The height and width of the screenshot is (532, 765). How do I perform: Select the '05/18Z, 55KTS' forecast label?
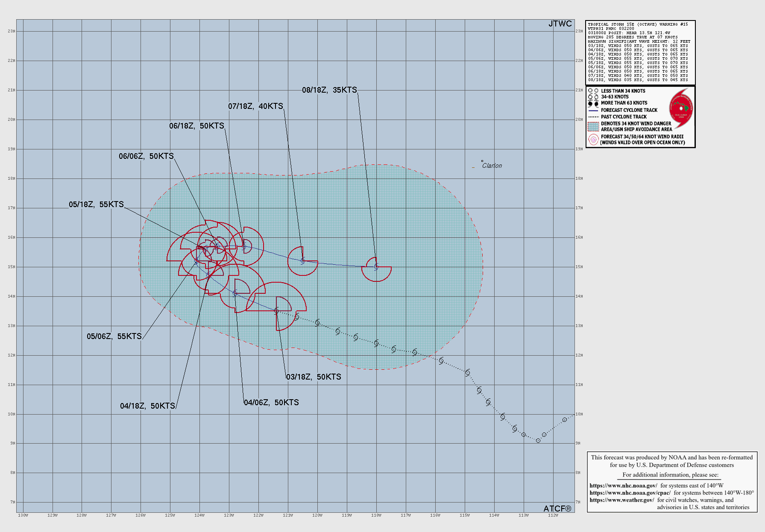[x=96, y=205]
